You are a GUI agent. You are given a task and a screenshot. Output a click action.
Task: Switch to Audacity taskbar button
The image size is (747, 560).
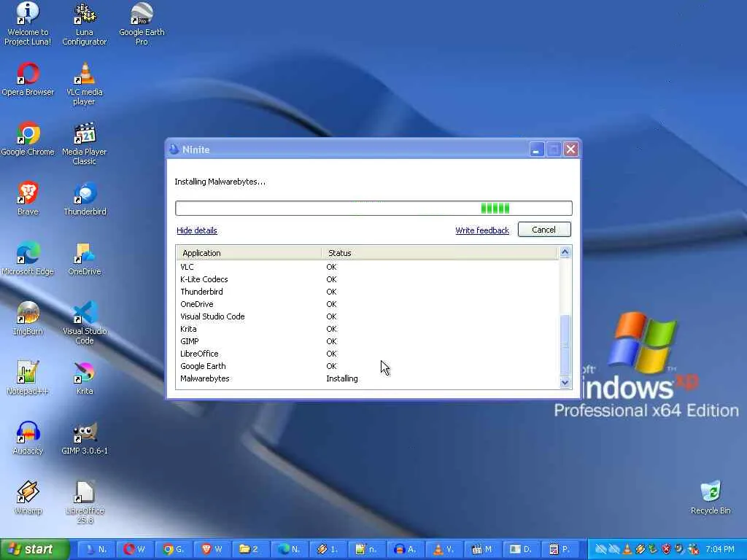pos(406,550)
